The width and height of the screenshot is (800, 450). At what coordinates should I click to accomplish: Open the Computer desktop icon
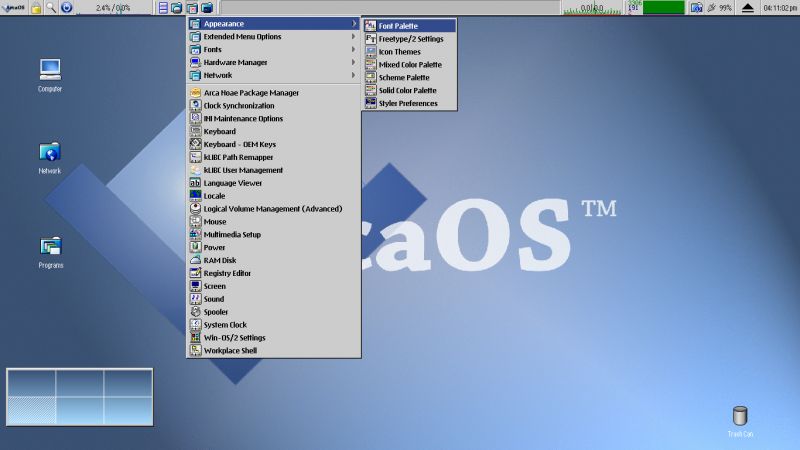coord(50,75)
